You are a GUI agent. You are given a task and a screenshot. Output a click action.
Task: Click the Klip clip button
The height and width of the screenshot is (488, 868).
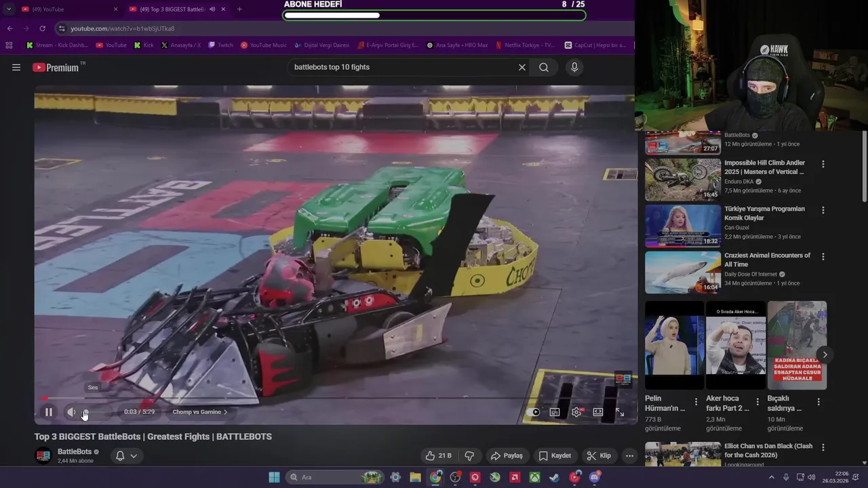[599, 455]
